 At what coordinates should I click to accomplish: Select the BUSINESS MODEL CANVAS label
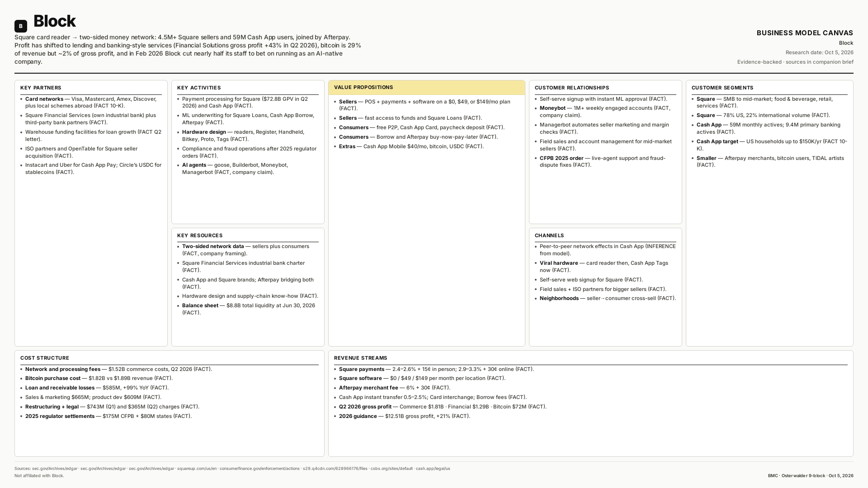click(x=805, y=33)
